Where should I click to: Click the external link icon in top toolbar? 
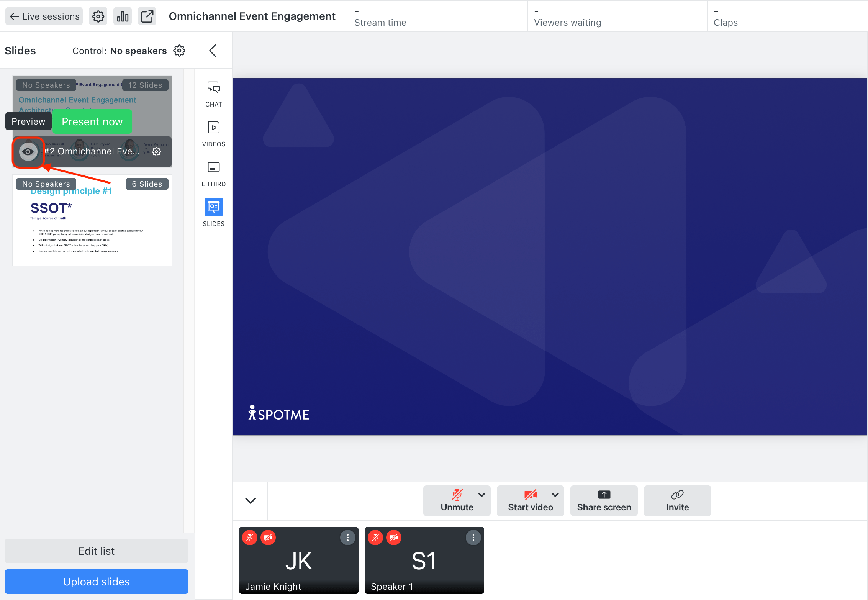point(147,16)
